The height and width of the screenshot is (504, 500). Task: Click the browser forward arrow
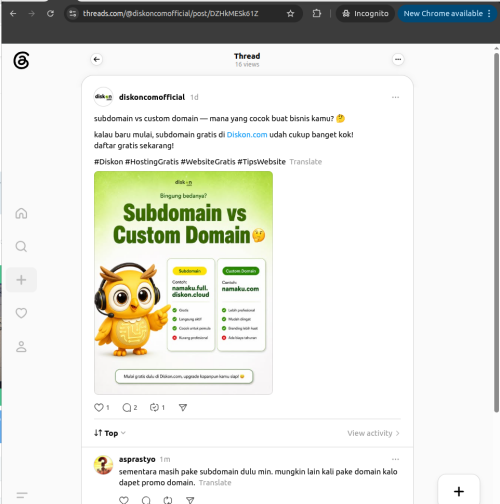32,14
